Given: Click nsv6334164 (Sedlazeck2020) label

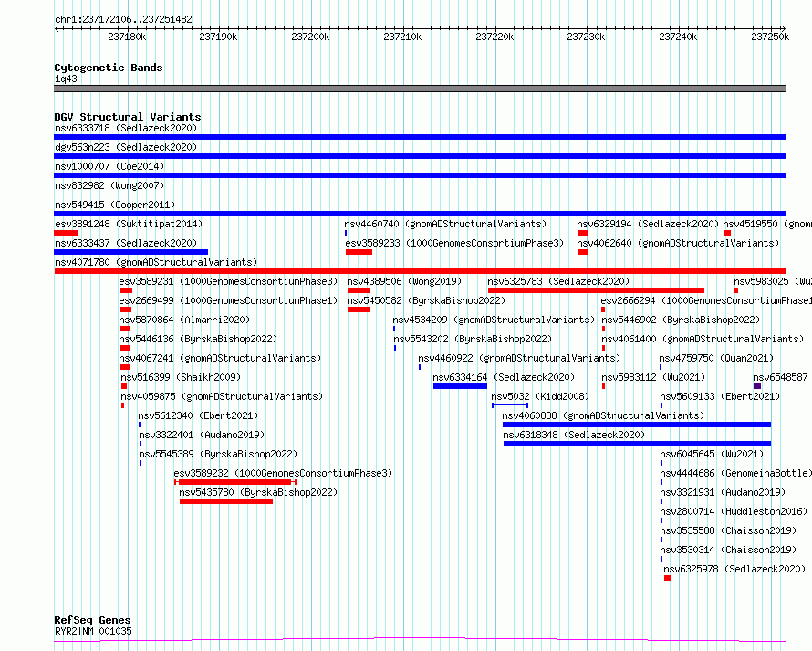Looking at the screenshot, I should pos(504,377).
